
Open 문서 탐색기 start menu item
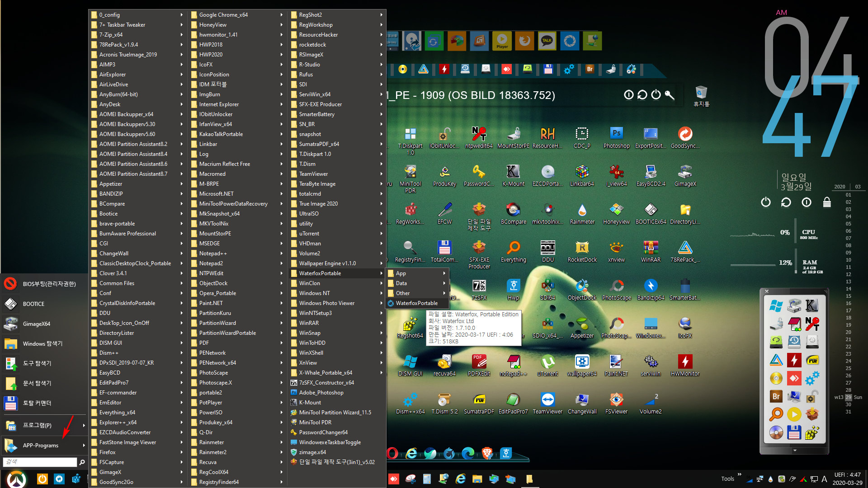tap(44, 383)
